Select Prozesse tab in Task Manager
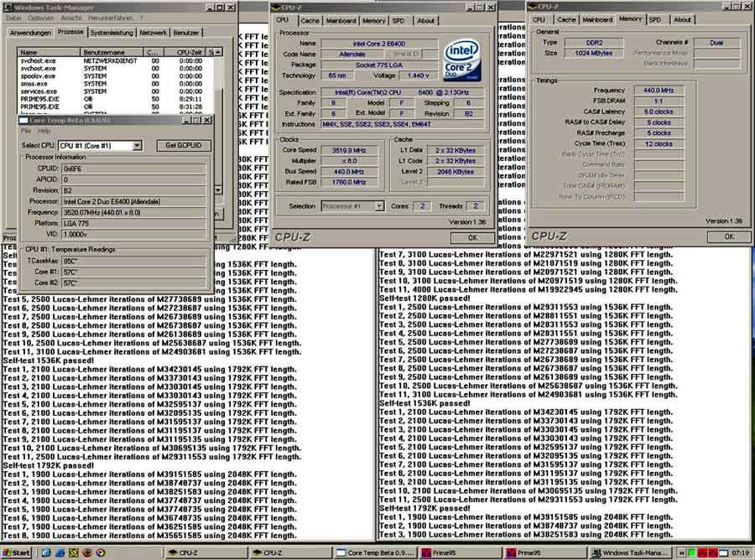Viewport: 755px width, 560px height. 70,32
